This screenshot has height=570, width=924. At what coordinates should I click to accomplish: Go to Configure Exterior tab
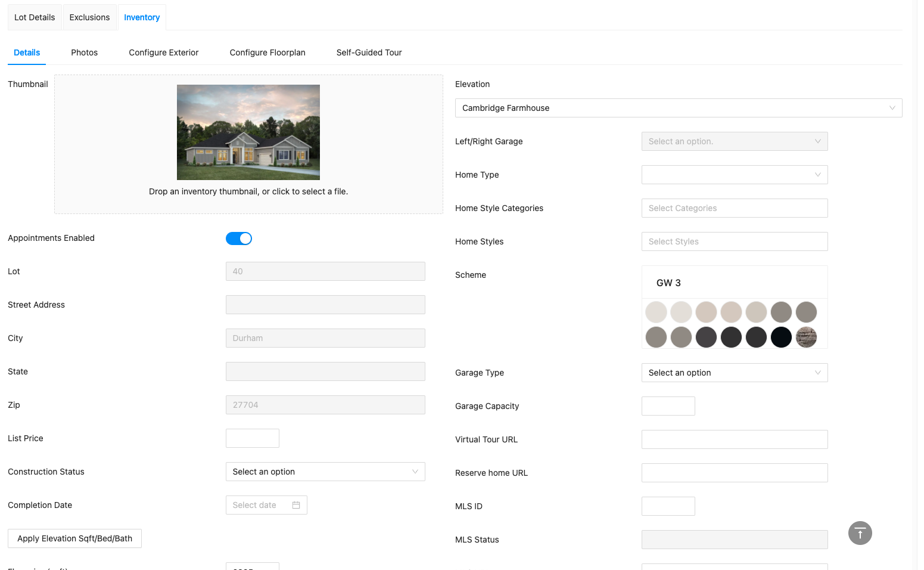pyautogui.click(x=164, y=52)
